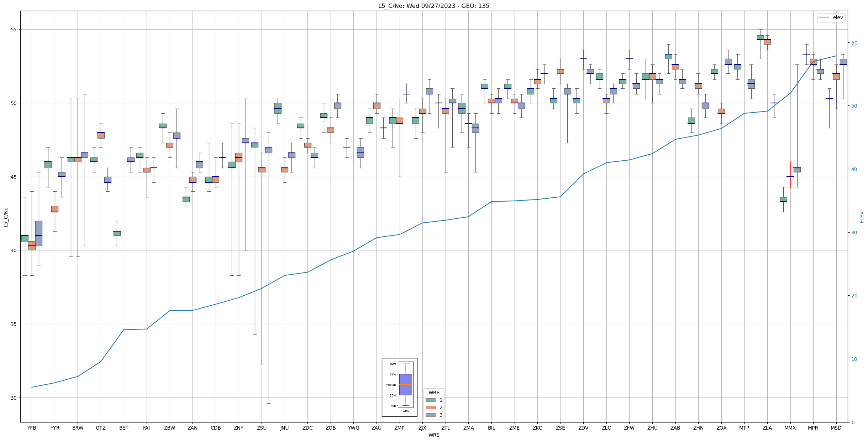
Task: Click the WRE legend title
Action: click(x=434, y=393)
